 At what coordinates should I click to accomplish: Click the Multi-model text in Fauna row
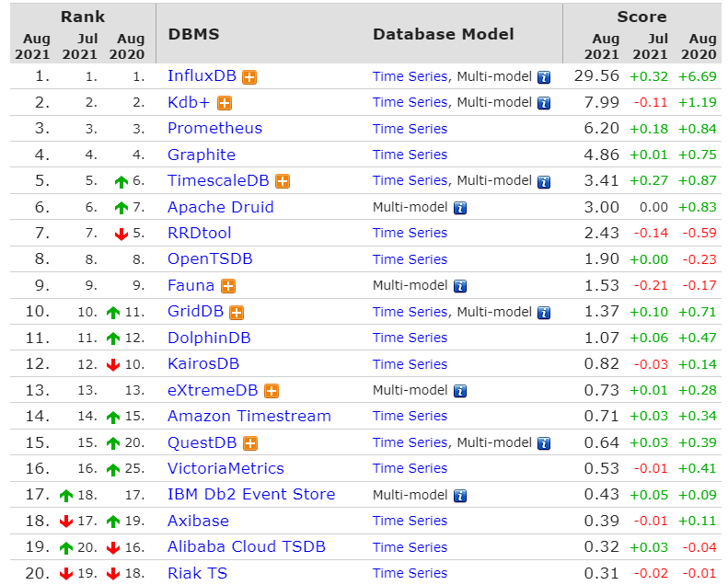410,285
